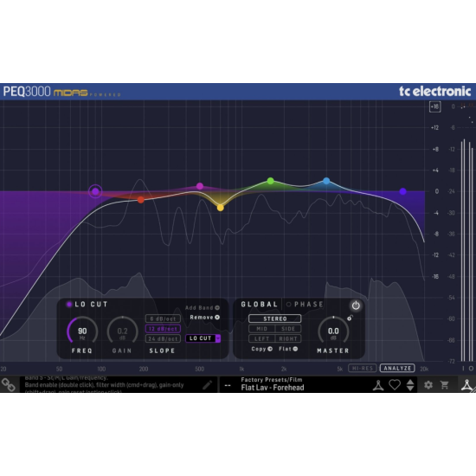Click the purple Lo Cut band node
The image size is (476, 476).
(x=95, y=191)
